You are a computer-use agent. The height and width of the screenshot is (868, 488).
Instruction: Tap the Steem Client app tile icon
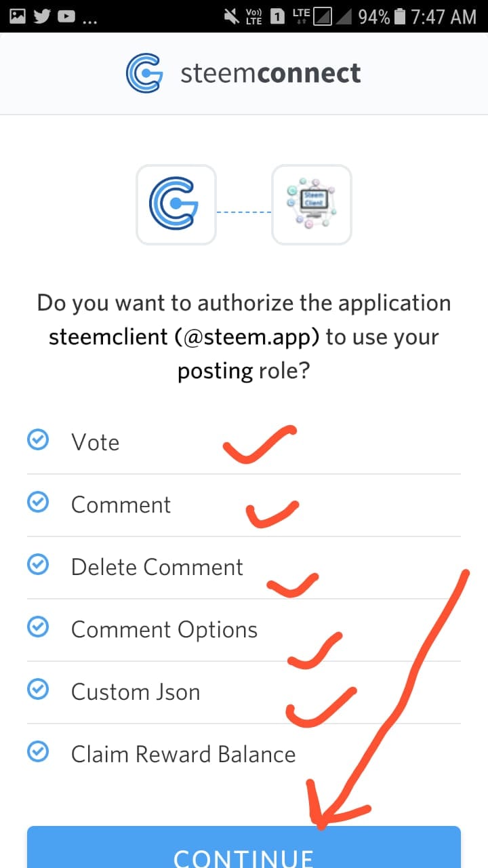(x=312, y=205)
